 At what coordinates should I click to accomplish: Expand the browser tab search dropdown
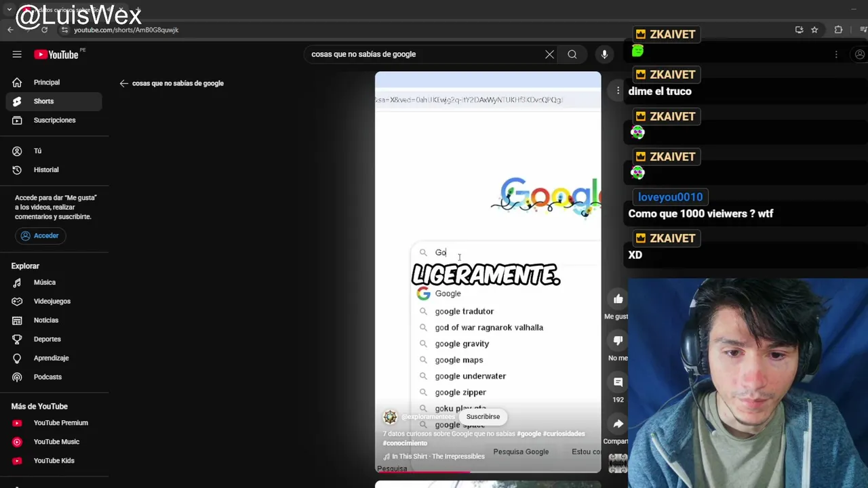[9, 10]
